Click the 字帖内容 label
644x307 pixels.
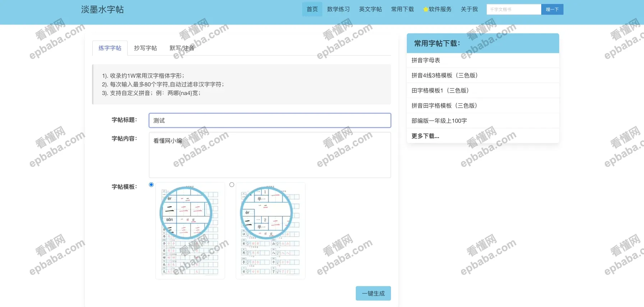pos(124,139)
